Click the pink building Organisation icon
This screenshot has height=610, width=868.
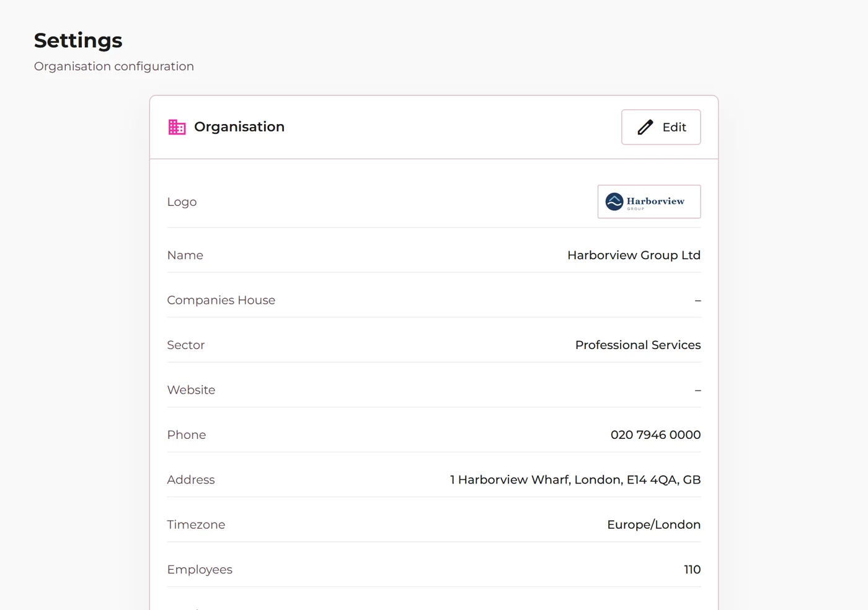(x=177, y=127)
